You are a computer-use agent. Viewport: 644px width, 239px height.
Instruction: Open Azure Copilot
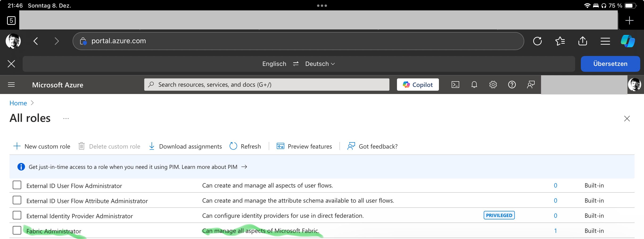click(x=417, y=85)
